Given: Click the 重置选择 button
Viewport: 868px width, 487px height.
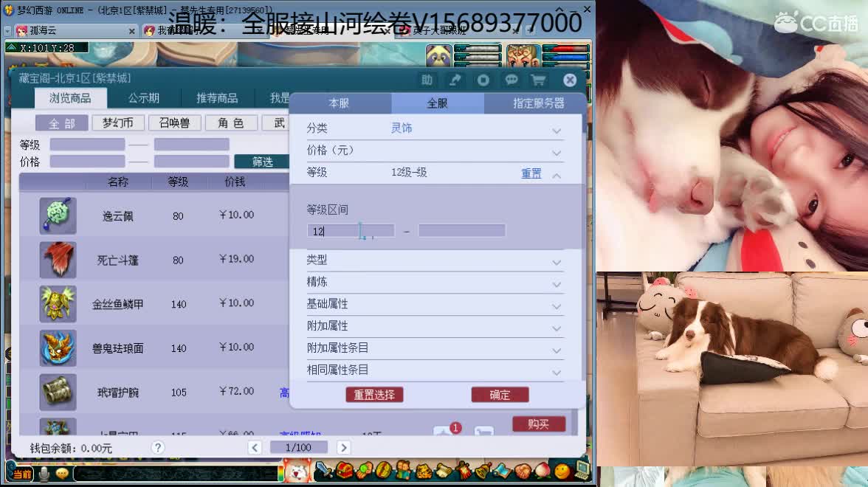Looking at the screenshot, I should (374, 395).
